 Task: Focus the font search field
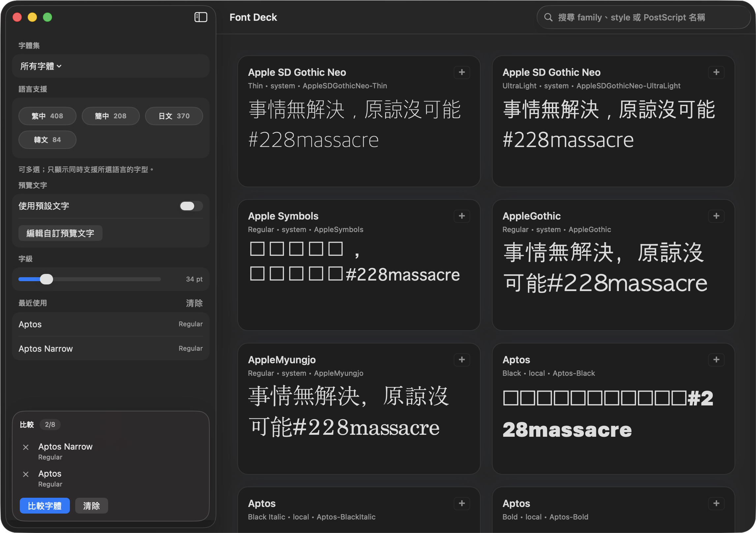(643, 17)
